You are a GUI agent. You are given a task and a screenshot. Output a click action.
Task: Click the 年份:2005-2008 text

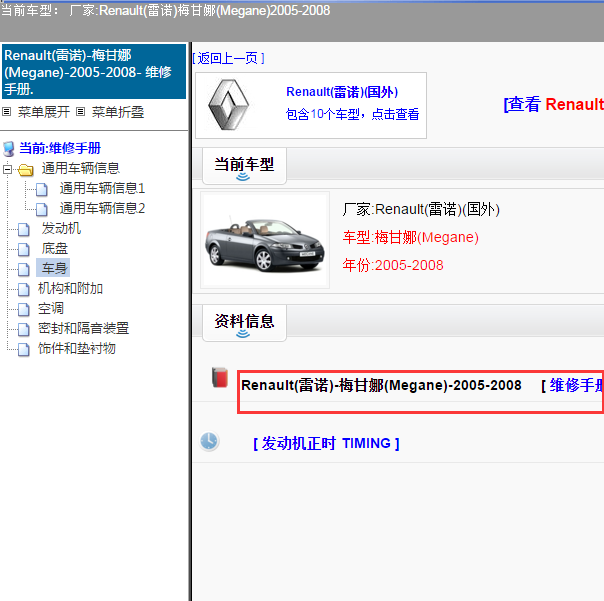(x=393, y=265)
